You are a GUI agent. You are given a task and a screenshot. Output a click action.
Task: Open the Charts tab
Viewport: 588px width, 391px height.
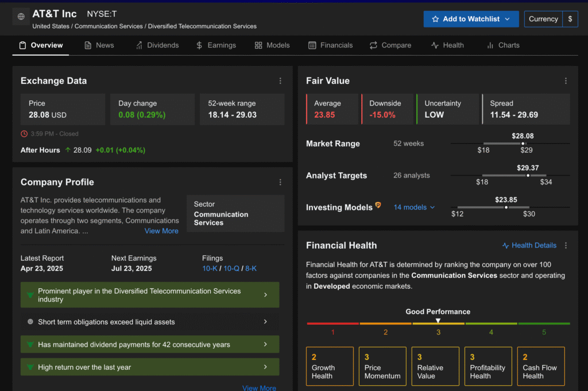tap(503, 45)
